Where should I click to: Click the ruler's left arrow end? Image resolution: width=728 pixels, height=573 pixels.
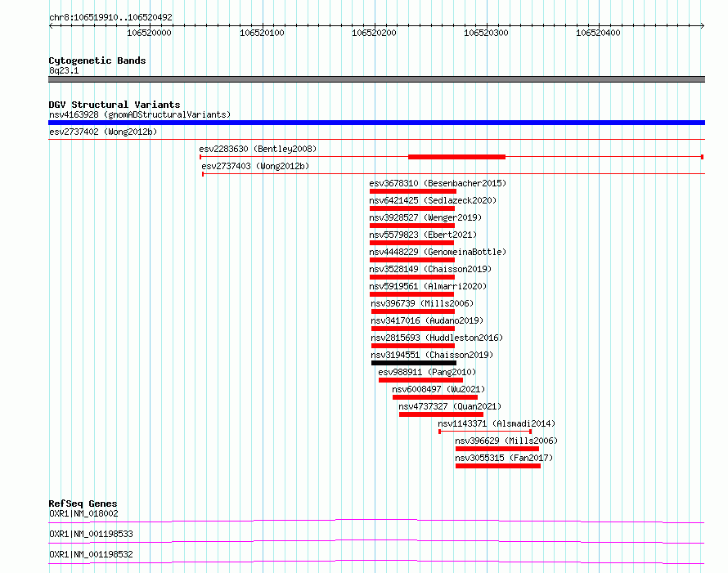point(51,25)
